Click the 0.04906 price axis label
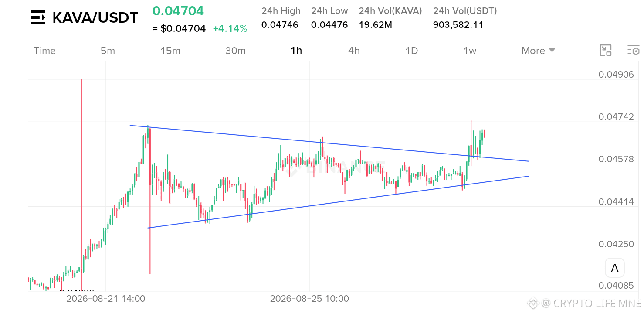The height and width of the screenshot is (314, 644). click(x=616, y=75)
